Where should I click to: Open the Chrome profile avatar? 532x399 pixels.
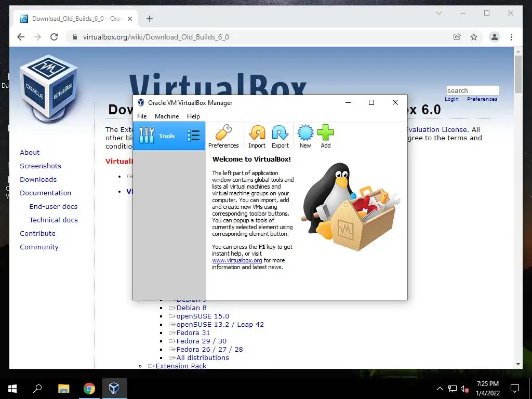click(x=495, y=37)
